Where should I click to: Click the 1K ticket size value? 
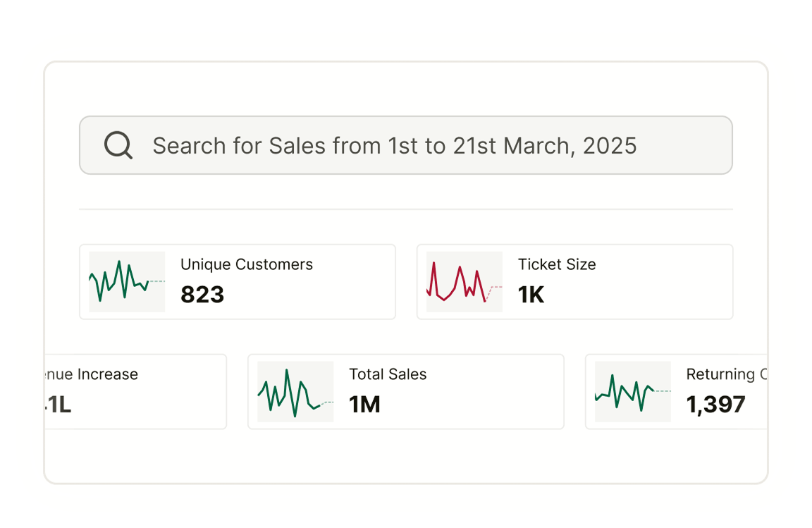point(531,295)
